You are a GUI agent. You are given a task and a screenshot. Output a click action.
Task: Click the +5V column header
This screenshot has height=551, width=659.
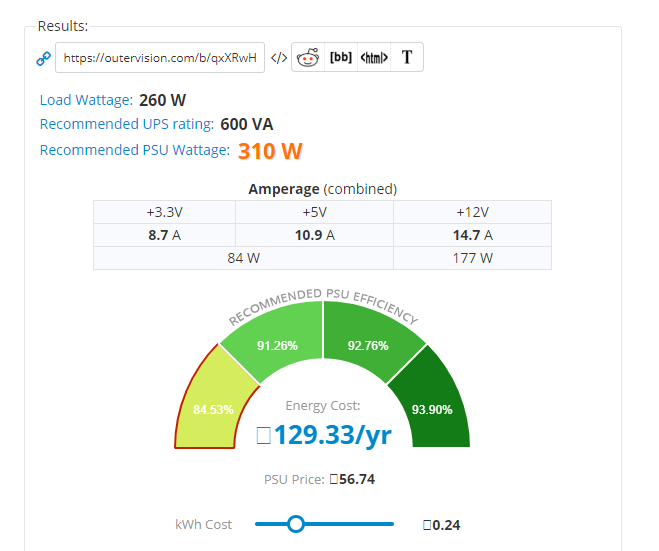click(314, 212)
